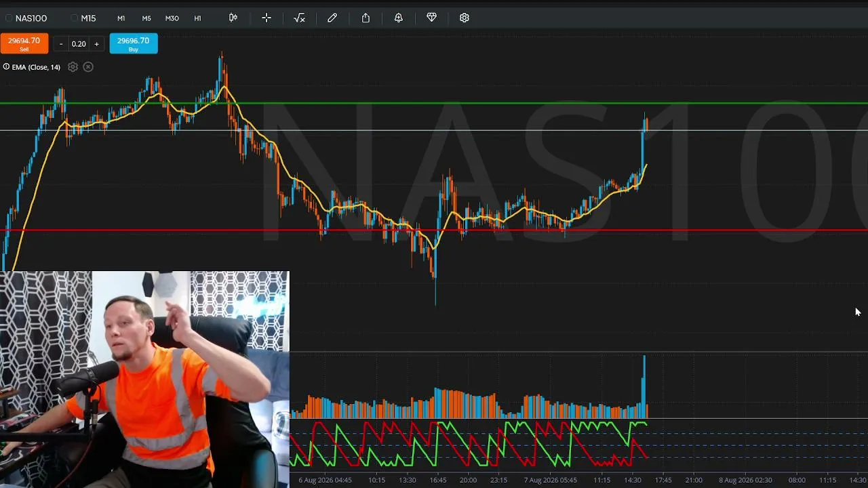Switch to the H1 timeframe
Image resolution: width=868 pixels, height=488 pixels.
(x=198, y=18)
